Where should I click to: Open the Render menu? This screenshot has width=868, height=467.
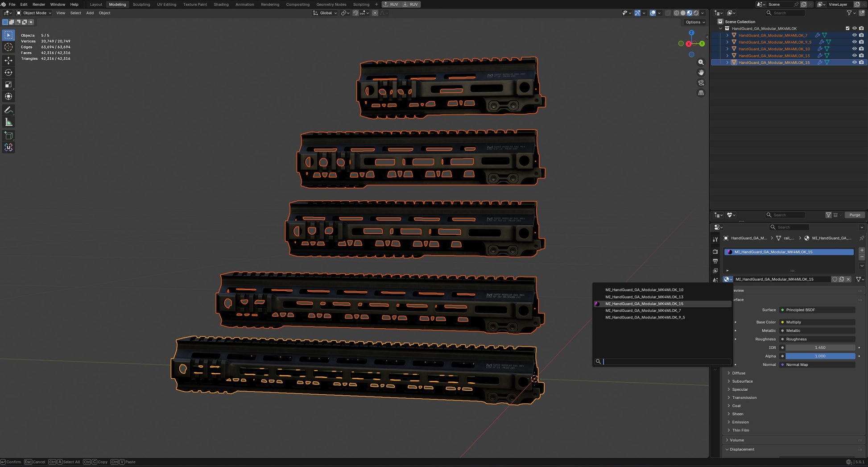coord(39,4)
